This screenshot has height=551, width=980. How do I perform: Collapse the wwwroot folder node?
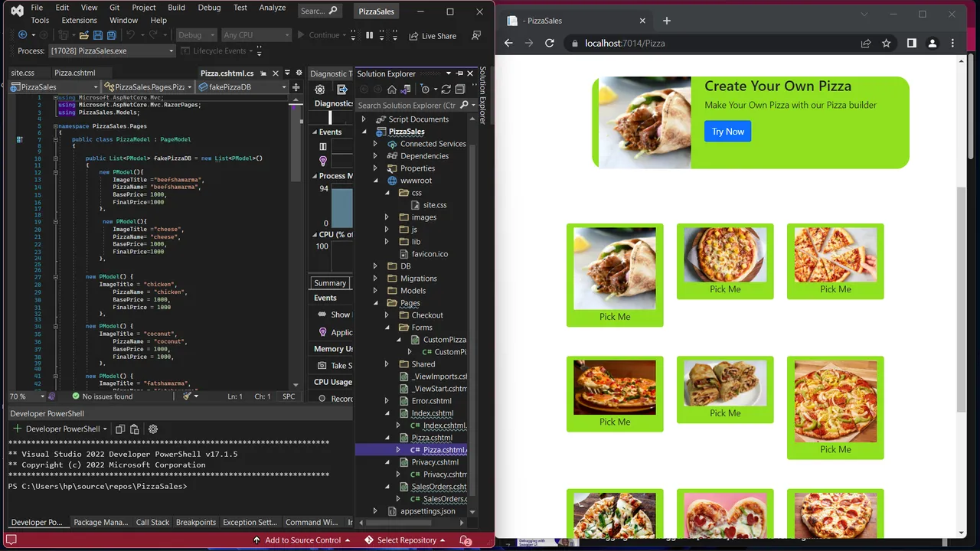tap(375, 181)
